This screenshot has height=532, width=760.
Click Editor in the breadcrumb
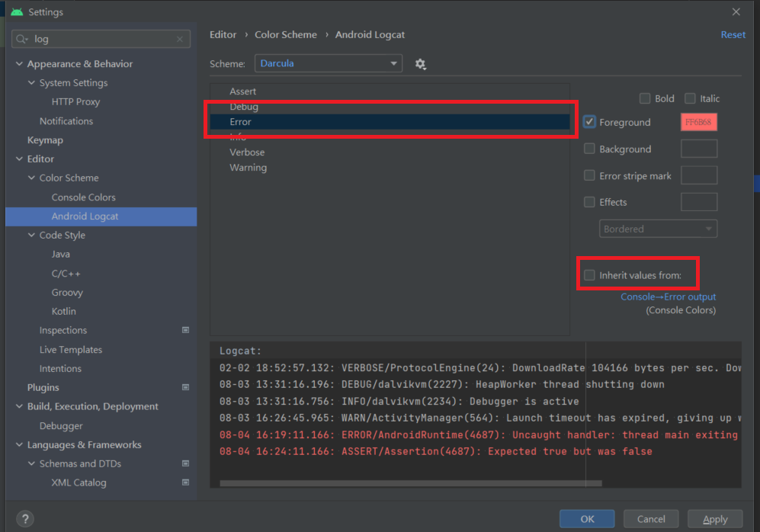(223, 34)
